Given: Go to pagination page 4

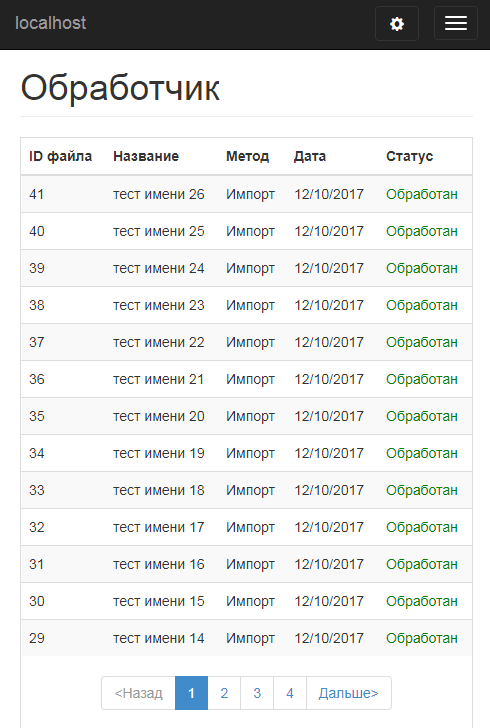Looking at the screenshot, I should coord(290,693).
